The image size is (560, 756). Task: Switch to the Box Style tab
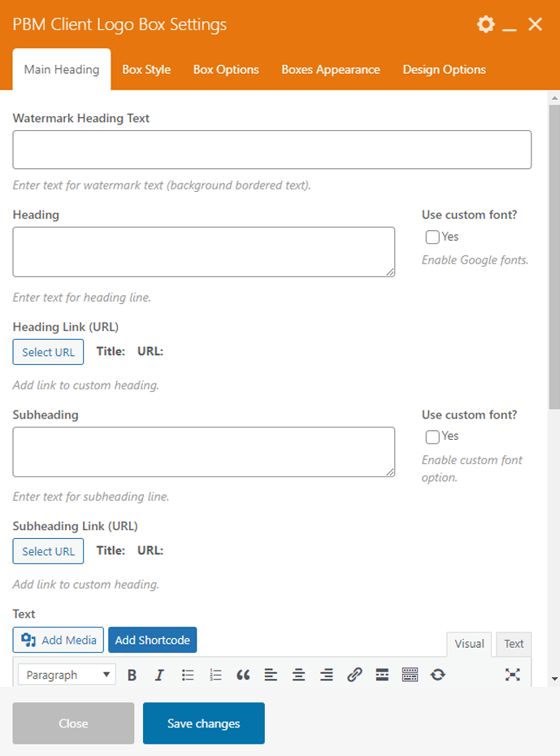point(146,70)
